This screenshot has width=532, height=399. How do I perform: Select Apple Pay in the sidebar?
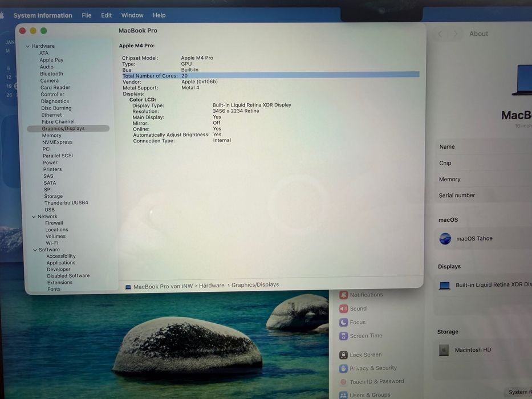pyautogui.click(x=51, y=60)
